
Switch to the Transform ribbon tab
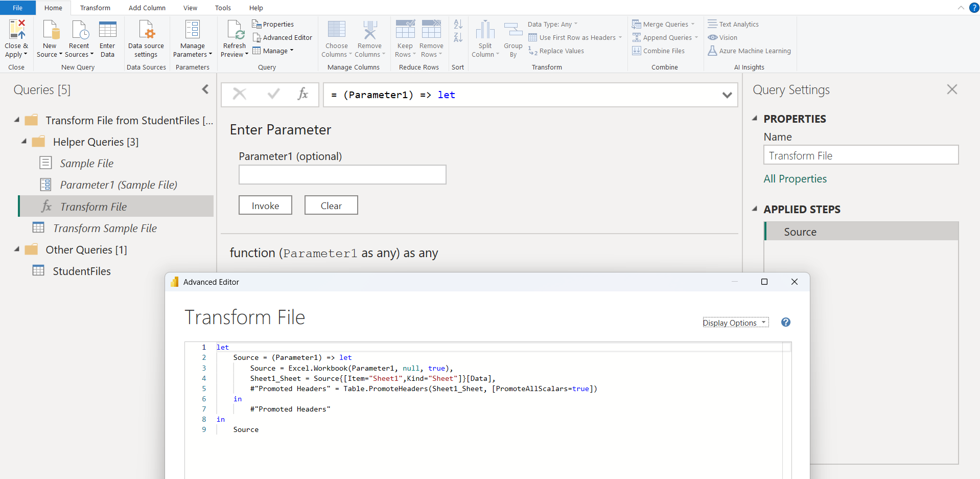tap(95, 8)
